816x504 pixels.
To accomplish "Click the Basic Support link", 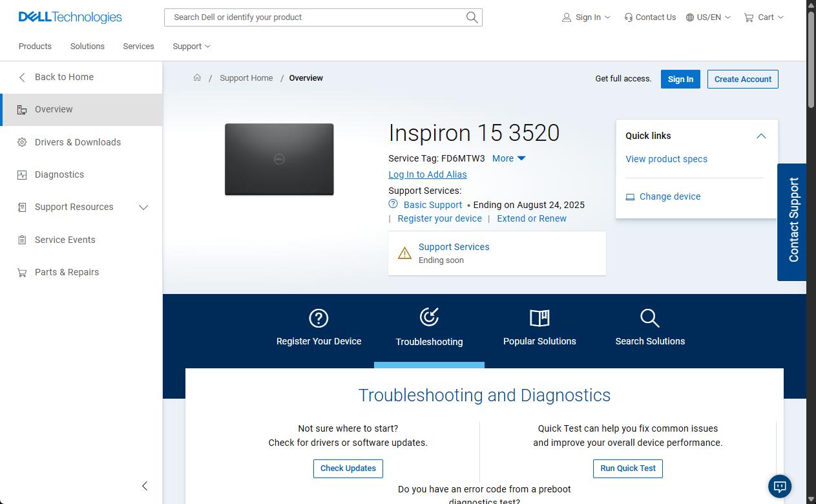I will 433,205.
